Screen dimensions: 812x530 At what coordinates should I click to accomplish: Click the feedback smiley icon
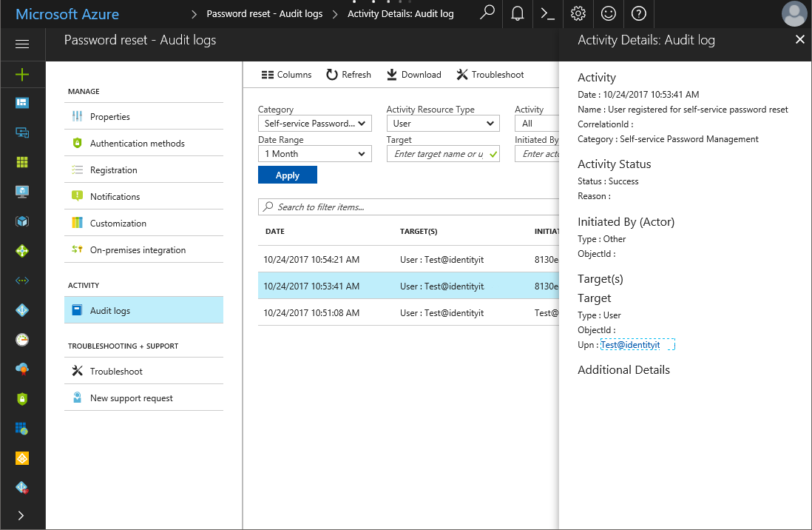click(x=609, y=13)
